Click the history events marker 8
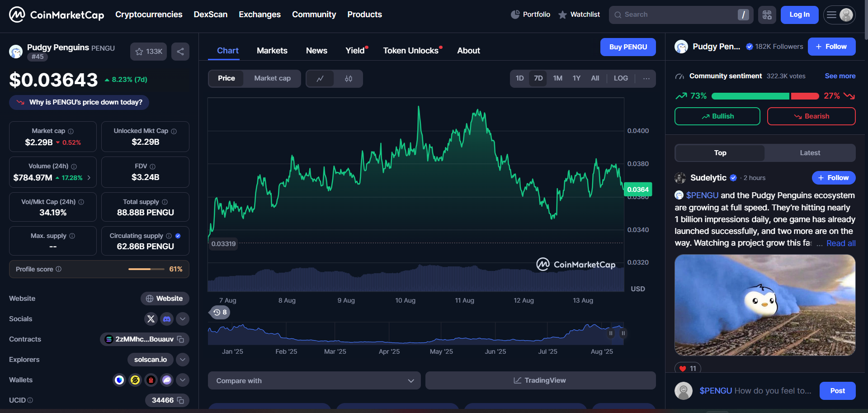Viewport: 868px width, 413px height. 220,313
